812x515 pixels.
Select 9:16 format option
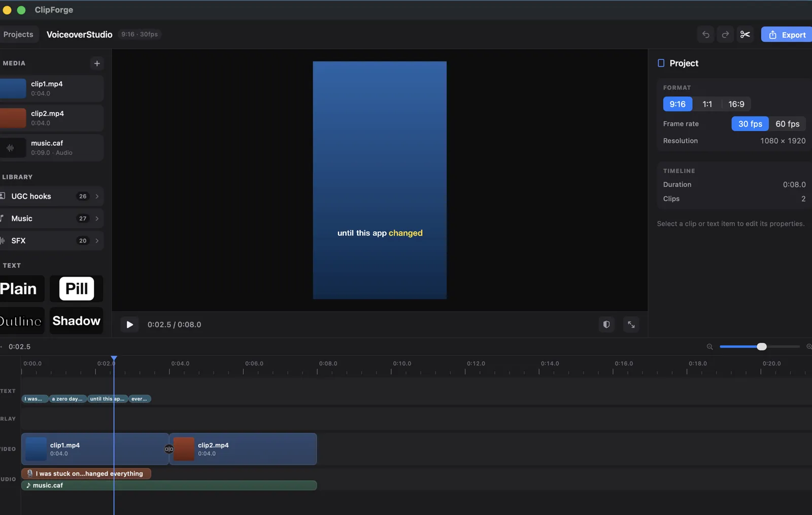678,104
